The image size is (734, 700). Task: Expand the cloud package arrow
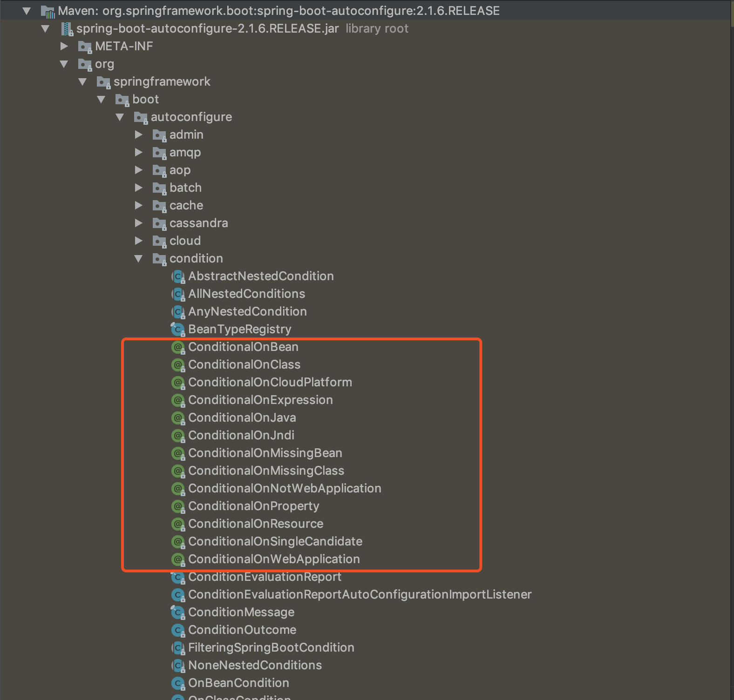138,241
